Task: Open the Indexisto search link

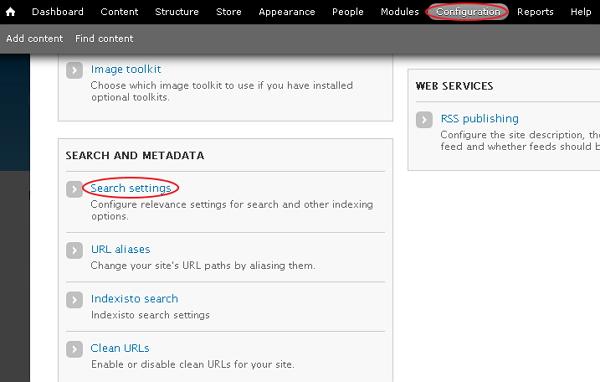Action: tap(134, 299)
